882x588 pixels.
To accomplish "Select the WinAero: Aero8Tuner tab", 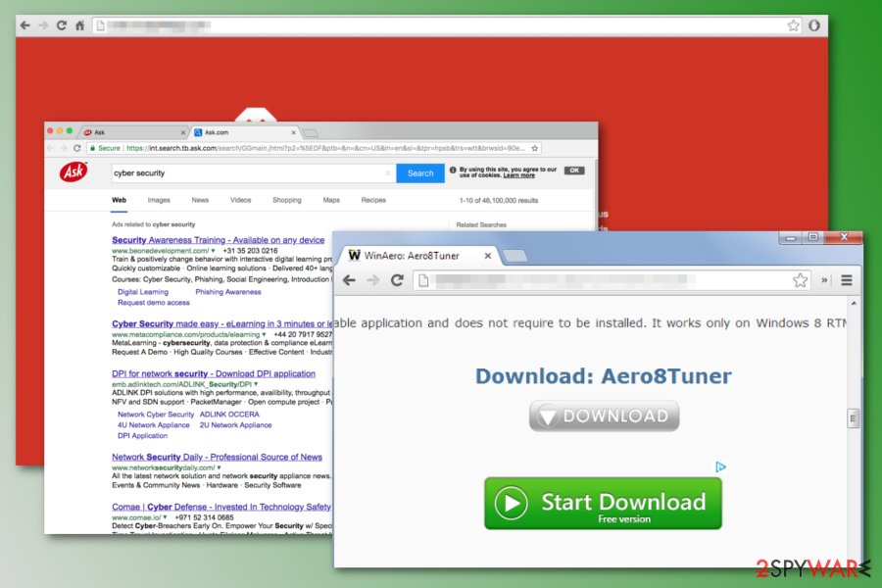I will click(x=419, y=256).
